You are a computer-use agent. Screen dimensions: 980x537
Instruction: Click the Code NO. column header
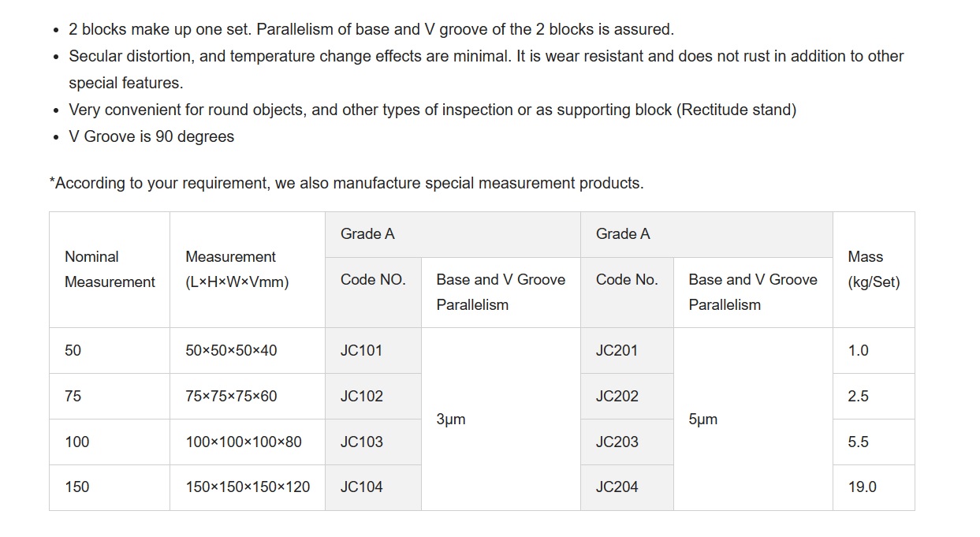click(x=373, y=280)
